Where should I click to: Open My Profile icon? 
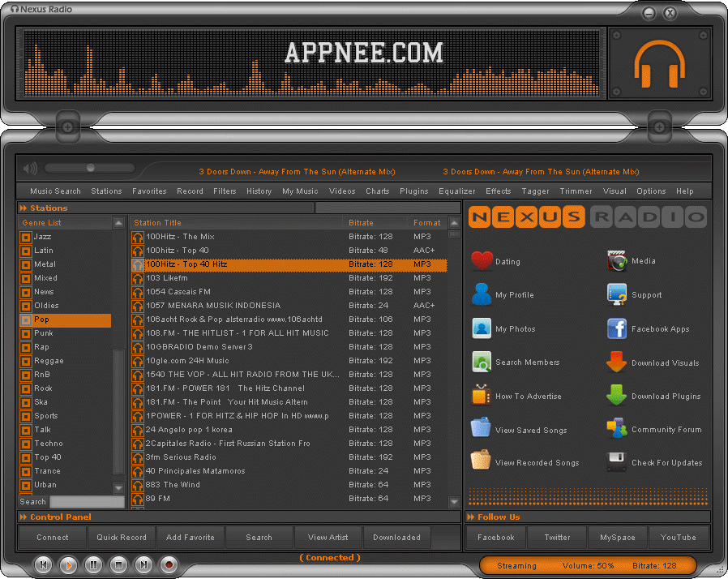coord(482,294)
